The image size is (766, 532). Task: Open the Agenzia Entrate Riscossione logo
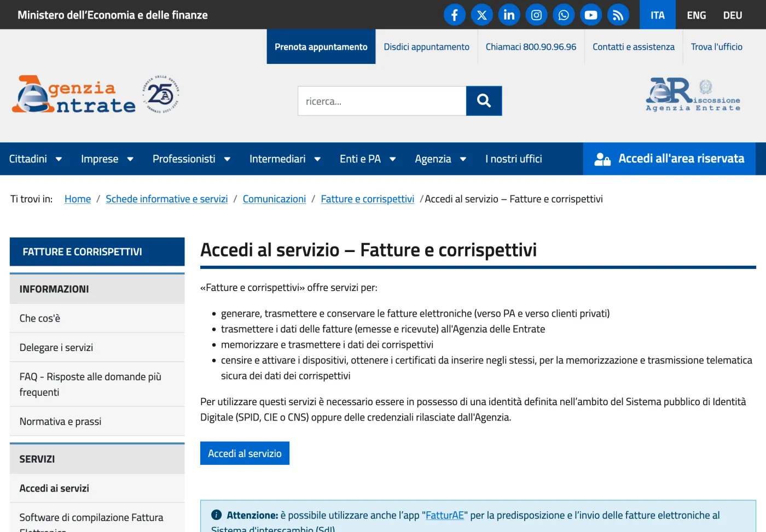693,95
